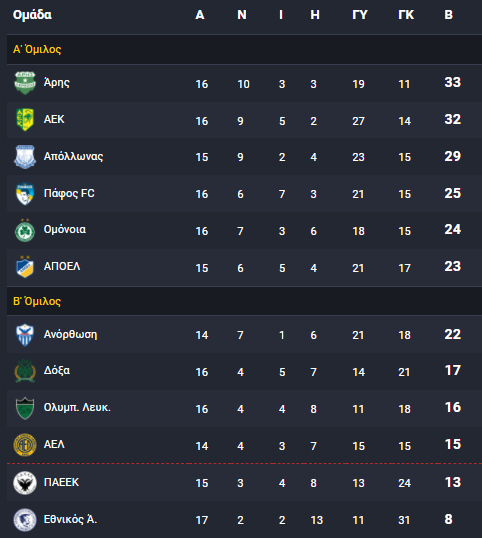
Task: Click the Άρης team crest icon
Action: coord(25,83)
